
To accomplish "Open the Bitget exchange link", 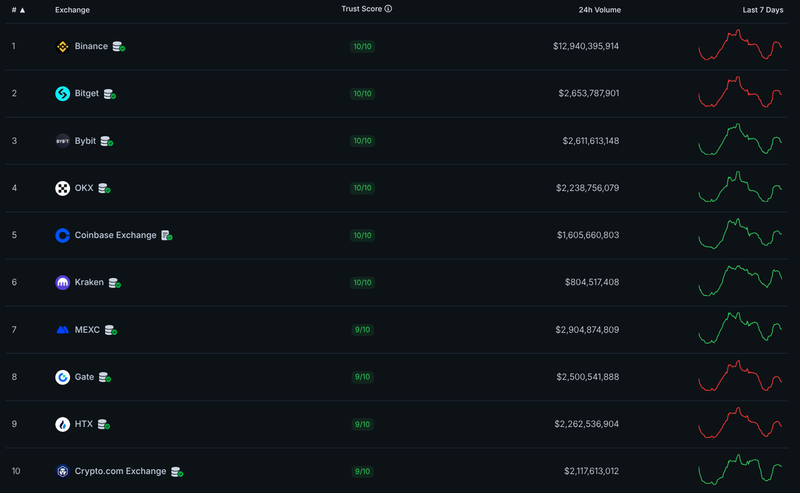I will (87, 93).
